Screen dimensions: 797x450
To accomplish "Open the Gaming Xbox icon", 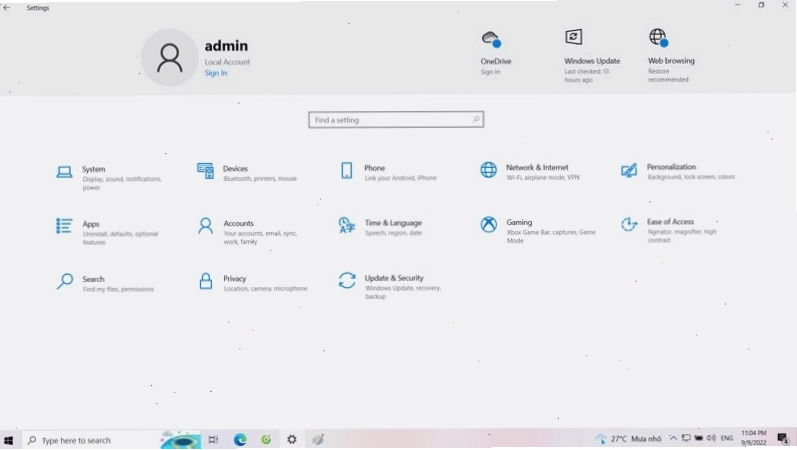I will coord(488,224).
